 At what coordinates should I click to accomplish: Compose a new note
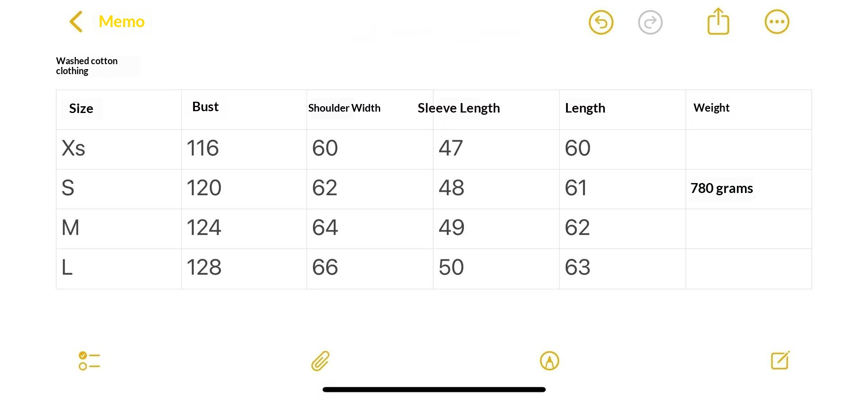point(780,361)
